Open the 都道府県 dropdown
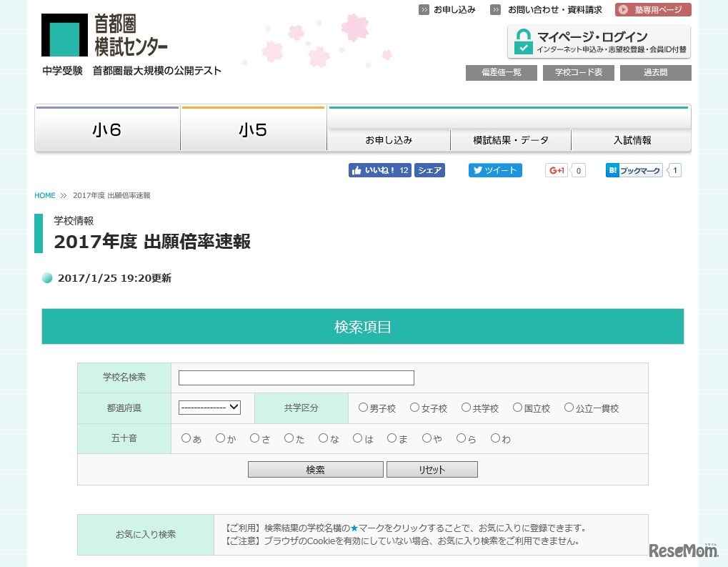Screen dimensions: 728x567 coord(209,408)
